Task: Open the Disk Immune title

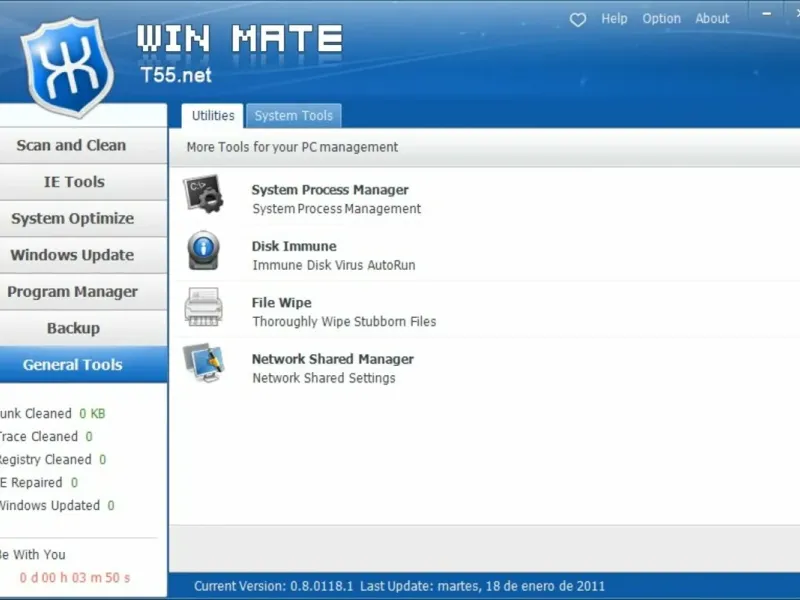Action: [x=294, y=246]
